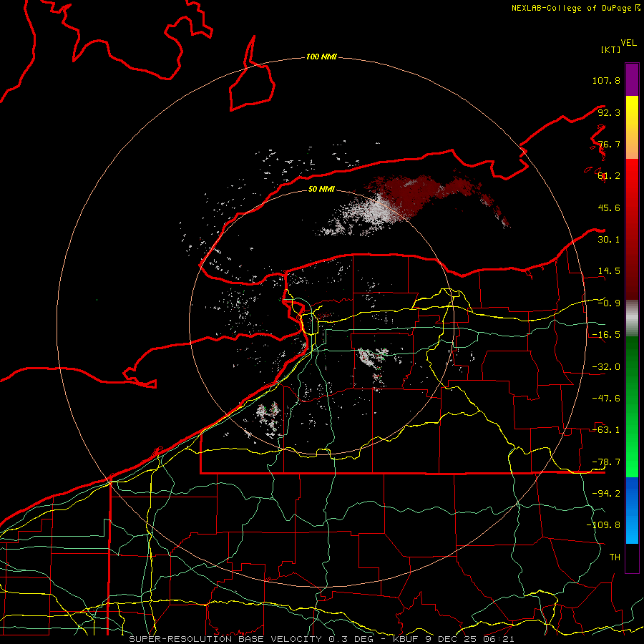Click the -32.0 legend value
The height and width of the screenshot is (644, 644).
(606, 367)
